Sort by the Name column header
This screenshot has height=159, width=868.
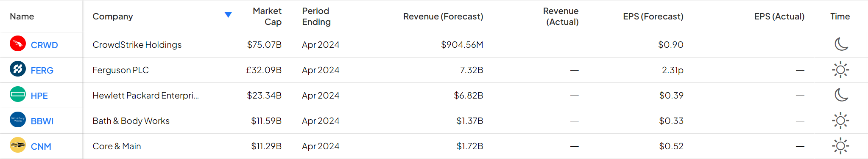[x=22, y=16]
